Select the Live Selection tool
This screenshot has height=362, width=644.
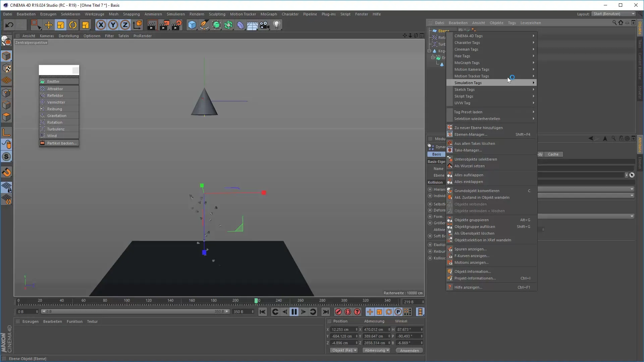pyautogui.click(x=36, y=25)
